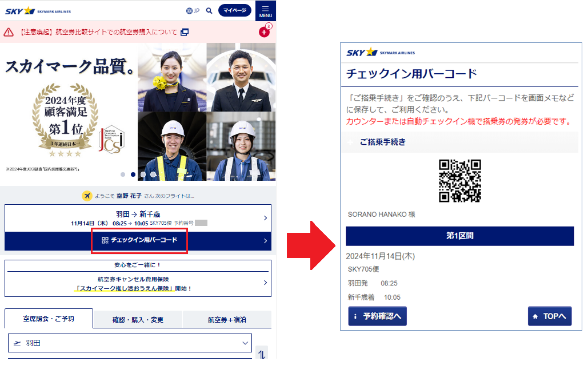Click the QR code on barcode page
The width and height of the screenshot is (588, 369).
(x=459, y=181)
